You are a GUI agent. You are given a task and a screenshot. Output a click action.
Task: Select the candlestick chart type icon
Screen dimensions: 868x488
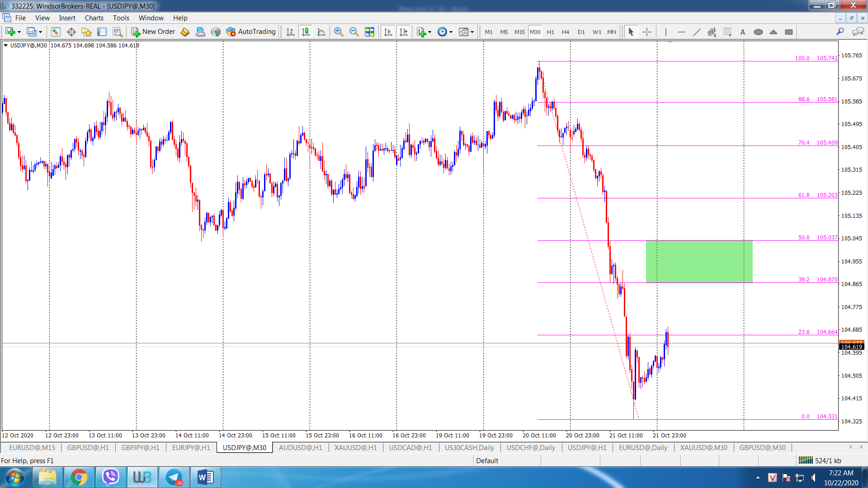point(306,32)
